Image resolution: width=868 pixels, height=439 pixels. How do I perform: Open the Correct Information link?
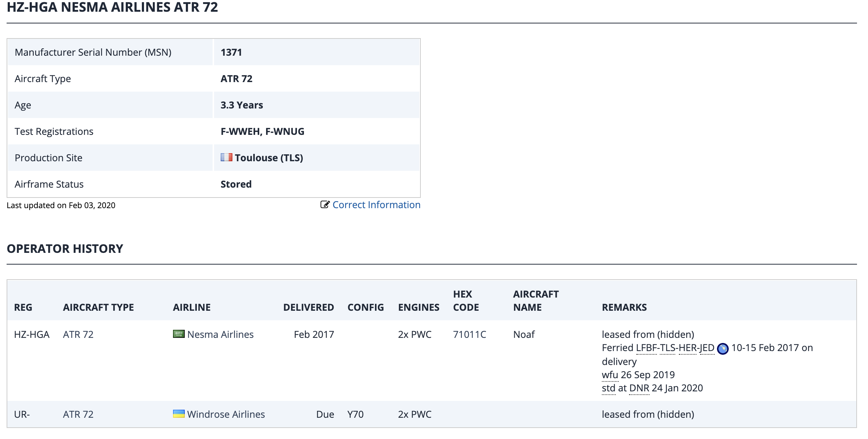point(376,205)
